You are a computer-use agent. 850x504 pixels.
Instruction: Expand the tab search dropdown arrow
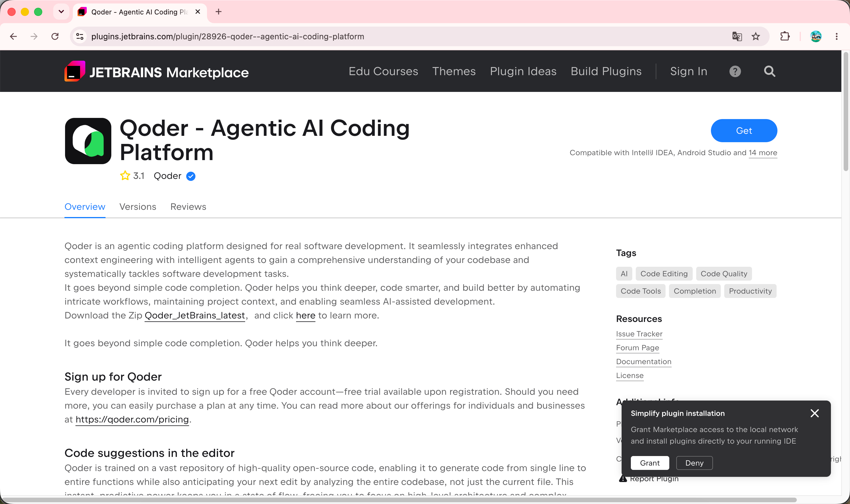coord(61,12)
